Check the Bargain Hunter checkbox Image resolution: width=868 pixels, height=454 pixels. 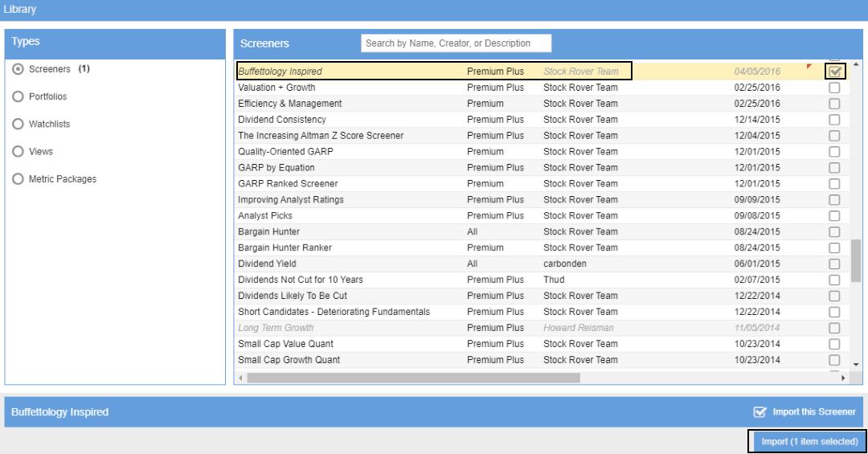click(834, 232)
